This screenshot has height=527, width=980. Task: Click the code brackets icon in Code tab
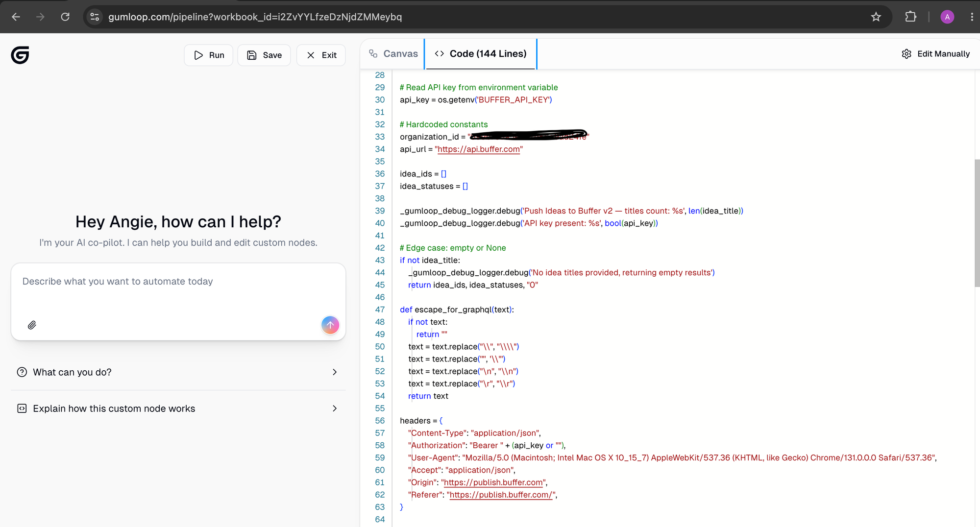click(x=440, y=54)
